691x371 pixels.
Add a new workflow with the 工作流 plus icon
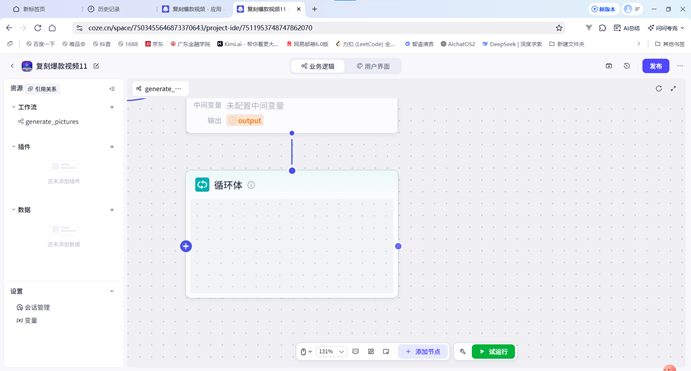tap(112, 107)
